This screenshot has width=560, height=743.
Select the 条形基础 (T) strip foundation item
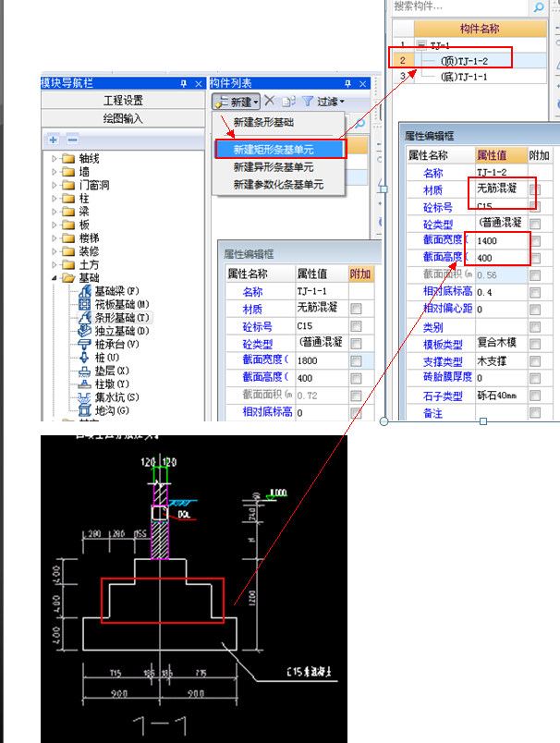(116, 318)
